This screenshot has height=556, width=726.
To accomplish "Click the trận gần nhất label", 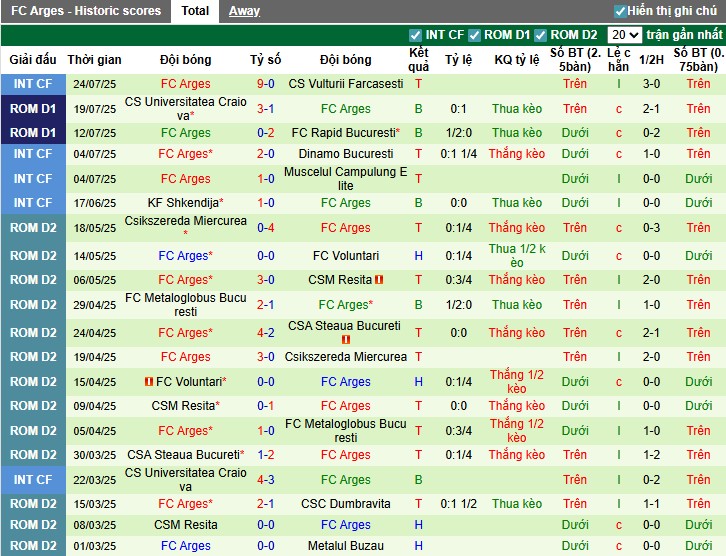I will 684,35.
